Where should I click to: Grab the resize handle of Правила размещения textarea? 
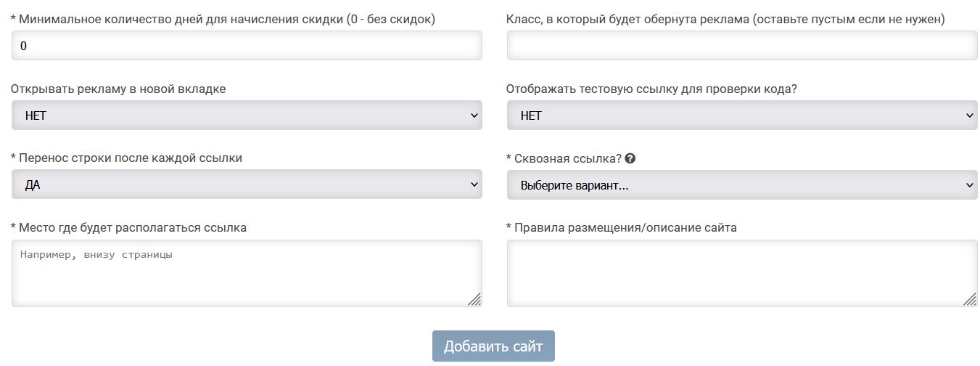tap(969, 299)
